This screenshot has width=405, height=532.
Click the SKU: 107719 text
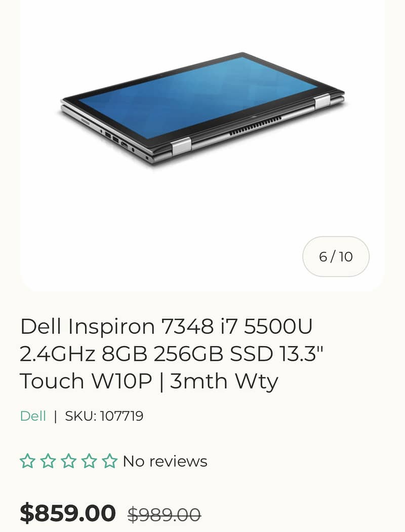tap(104, 416)
